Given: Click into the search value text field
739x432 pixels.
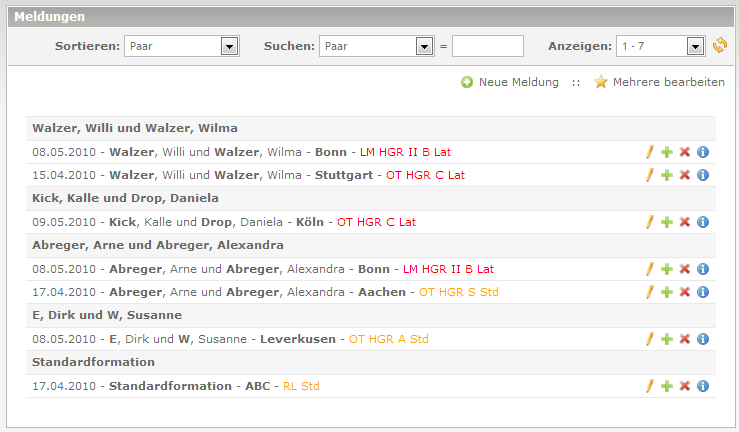Looking at the screenshot, I should pos(488,46).
